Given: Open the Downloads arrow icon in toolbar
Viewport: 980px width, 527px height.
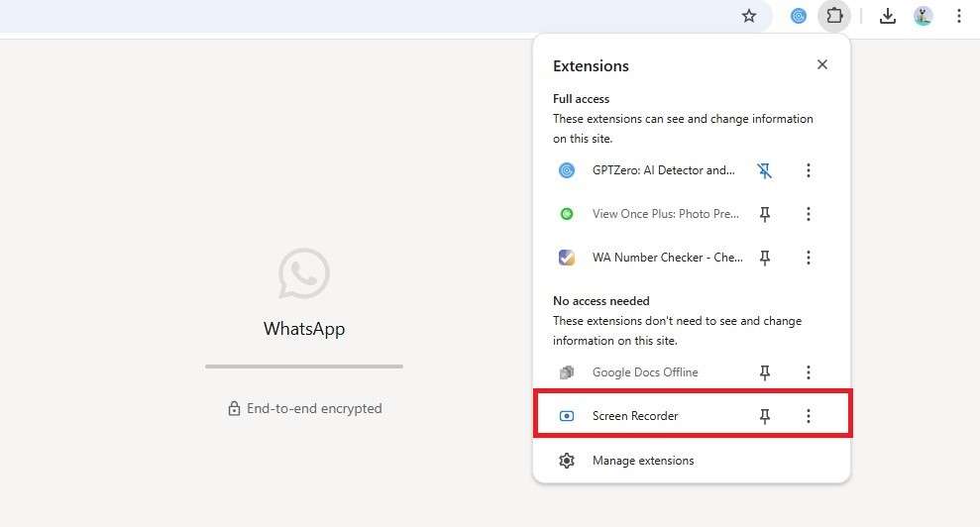Looking at the screenshot, I should pos(888,16).
